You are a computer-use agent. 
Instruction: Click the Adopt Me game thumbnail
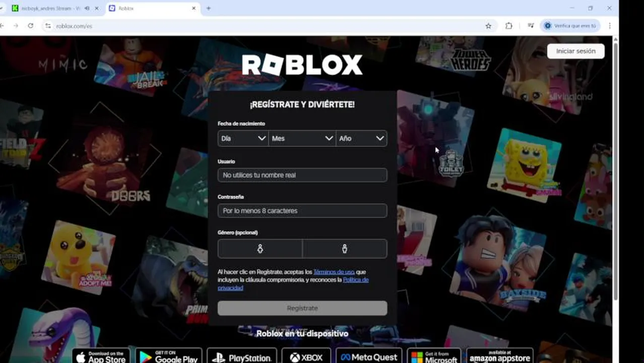(x=78, y=257)
